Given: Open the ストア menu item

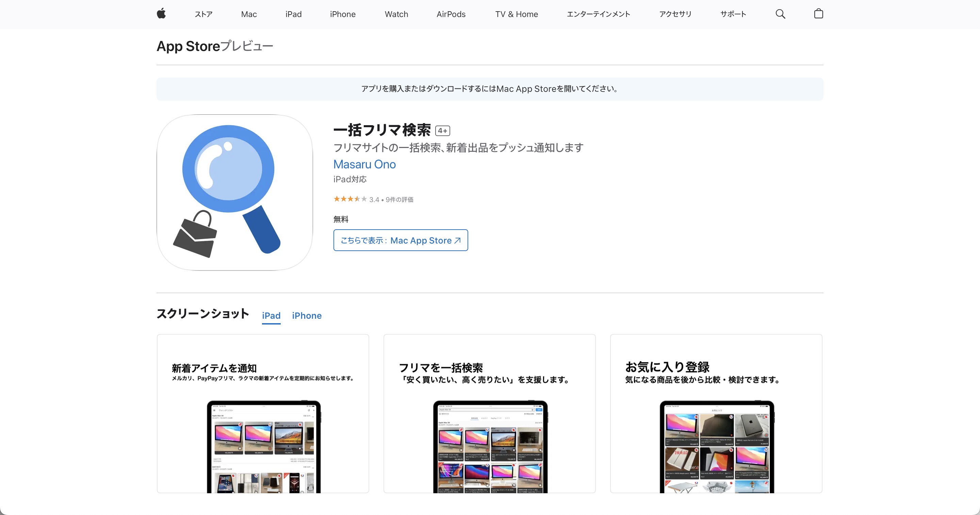Looking at the screenshot, I should pyautogui.click(x=203, y=14).
